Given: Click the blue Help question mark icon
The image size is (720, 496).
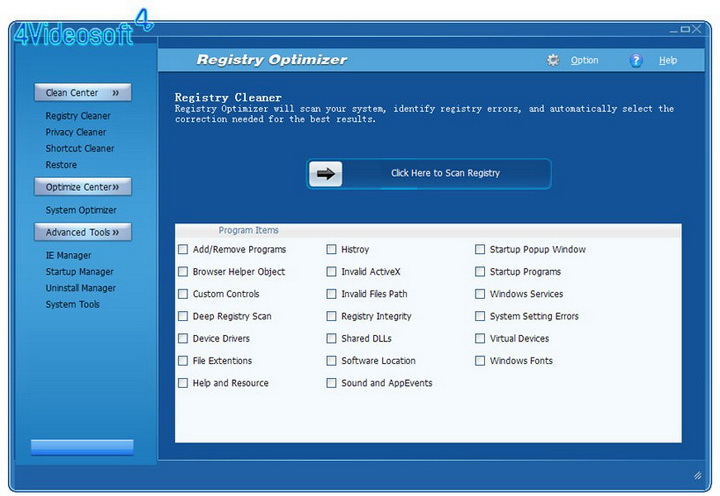Looking at the screenshot, I should (636, 60).
